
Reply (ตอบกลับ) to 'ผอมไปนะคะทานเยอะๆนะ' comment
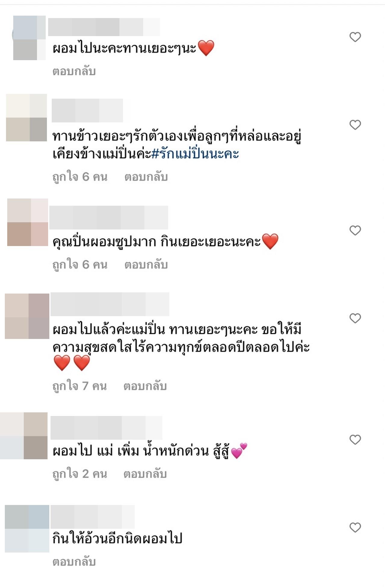[74, 71]
